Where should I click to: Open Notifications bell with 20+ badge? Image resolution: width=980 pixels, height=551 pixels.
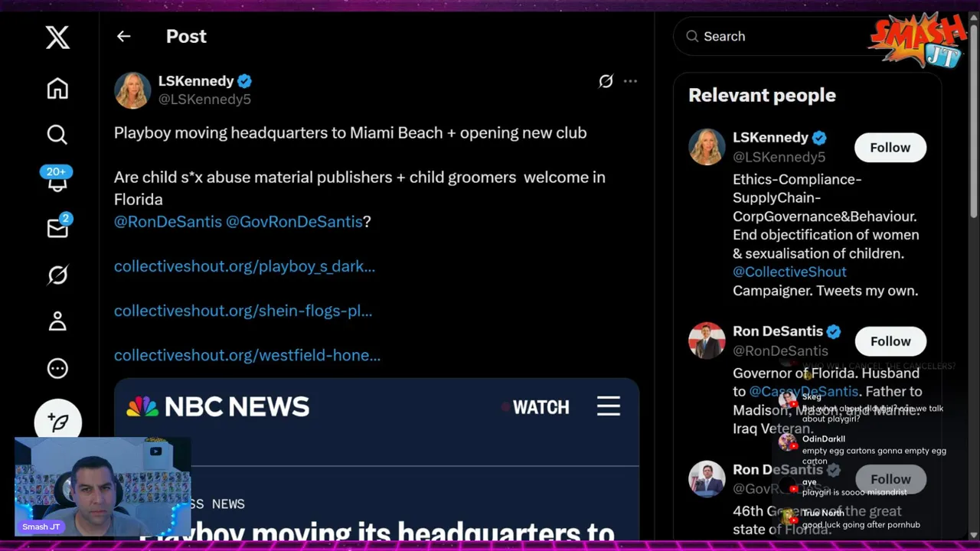coord(57,179)
